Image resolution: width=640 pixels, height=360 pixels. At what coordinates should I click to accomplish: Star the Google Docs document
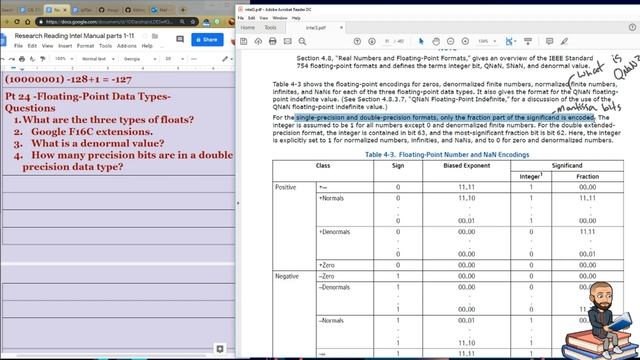(144, 36)
